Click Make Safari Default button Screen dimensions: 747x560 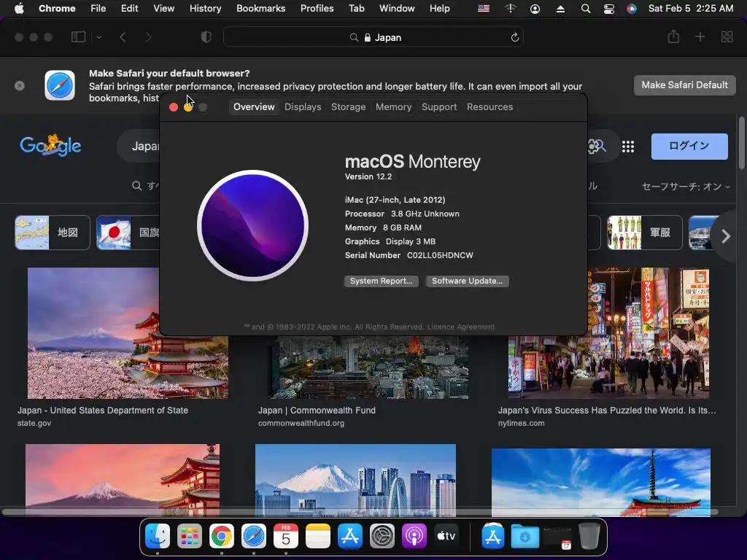coord(684,85)
